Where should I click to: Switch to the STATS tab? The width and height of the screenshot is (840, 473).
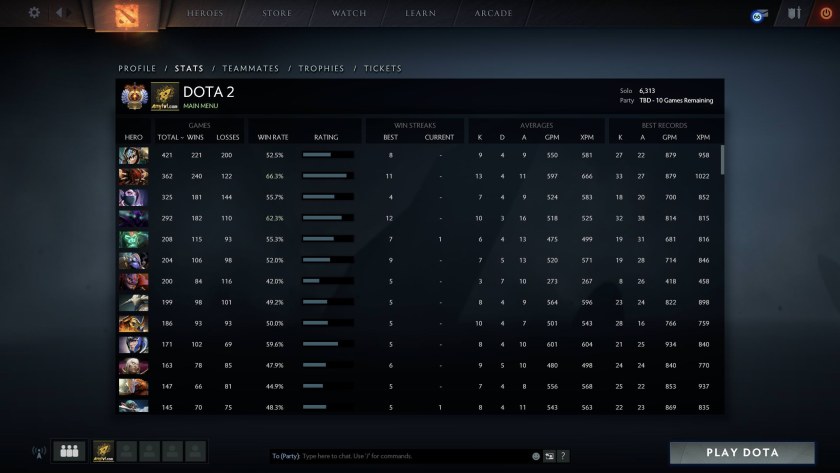[x=189, y=68]
